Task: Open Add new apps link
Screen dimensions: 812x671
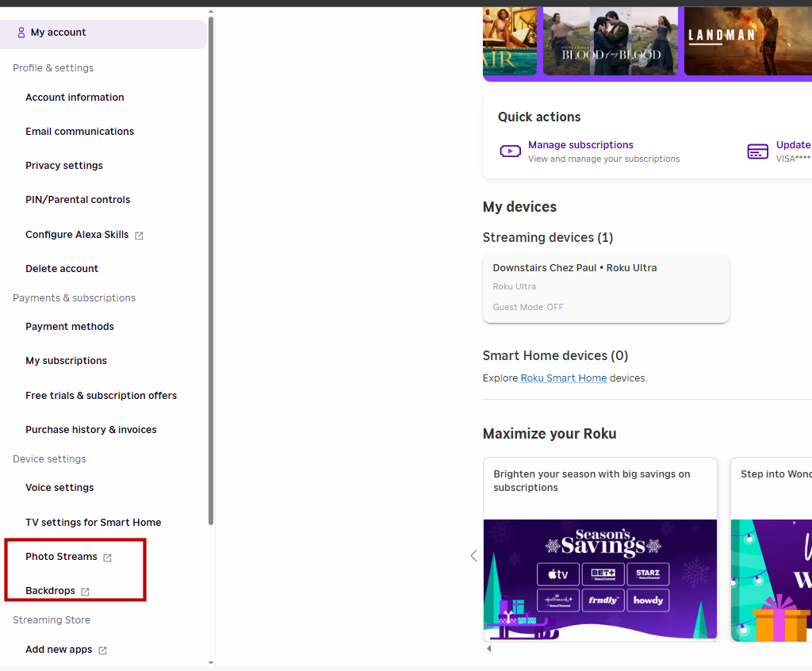Action: pos(59,650)
